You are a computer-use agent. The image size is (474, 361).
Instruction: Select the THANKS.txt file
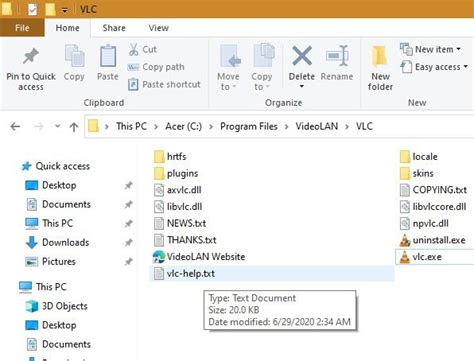click(185, 240)
